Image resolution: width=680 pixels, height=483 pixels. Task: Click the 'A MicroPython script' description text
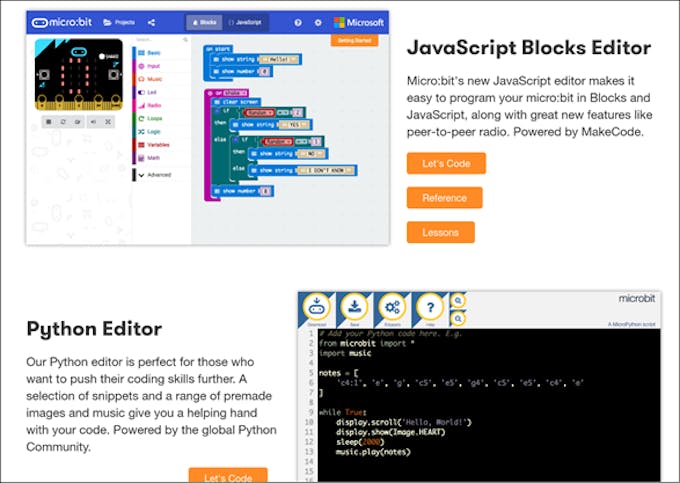631,324
